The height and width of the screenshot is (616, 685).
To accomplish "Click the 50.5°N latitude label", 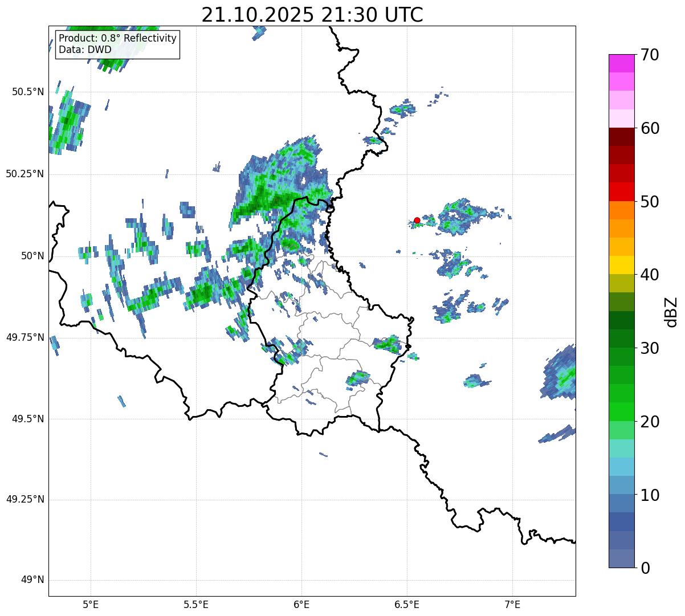I will pos(28,92).
